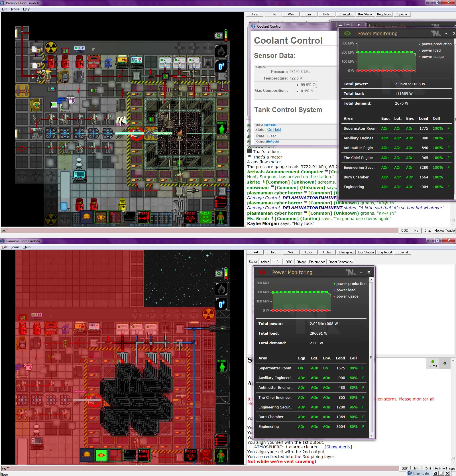Click the Changelog button in the top game window

pyautogui.click(x=346, y=14)
